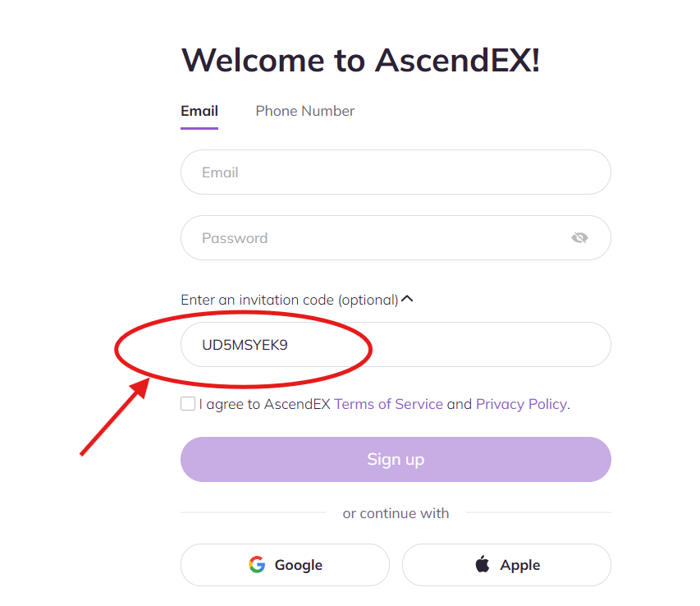
Task: Click the or continue with divider text
Action: click(x=396, y=512)
